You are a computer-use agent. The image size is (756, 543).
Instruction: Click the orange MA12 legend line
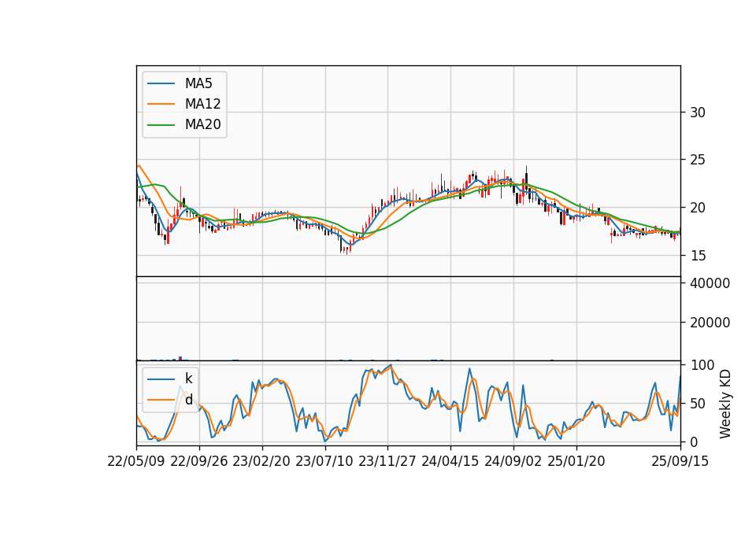(161, 104)
